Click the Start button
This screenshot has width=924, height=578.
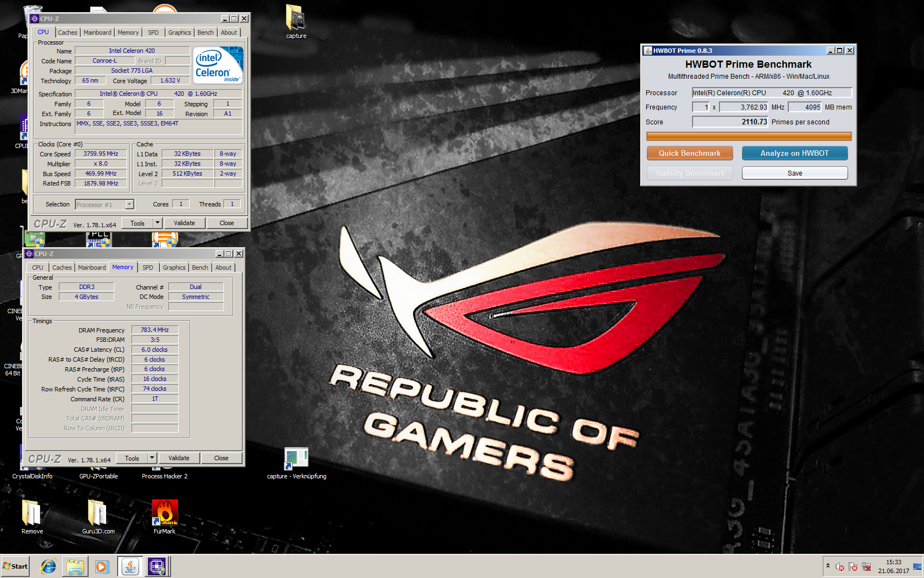point(15,566)
